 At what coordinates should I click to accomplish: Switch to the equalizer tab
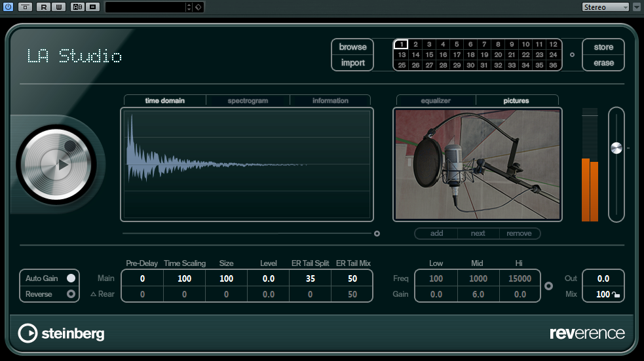(x=436, y=101)
